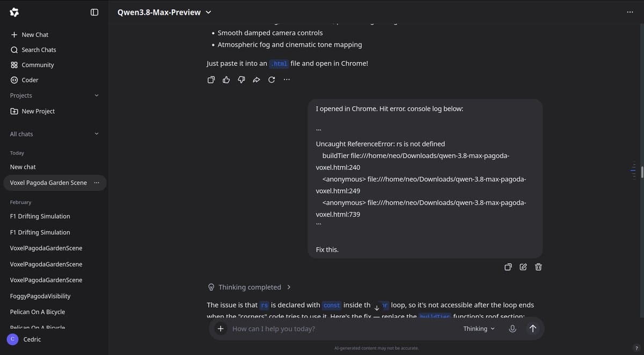Click the .html inline code tag

click(279, 64)
